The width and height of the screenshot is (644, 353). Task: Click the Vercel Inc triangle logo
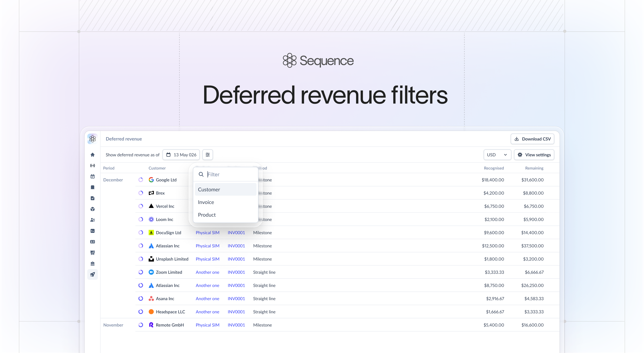(x=151, y=206)
